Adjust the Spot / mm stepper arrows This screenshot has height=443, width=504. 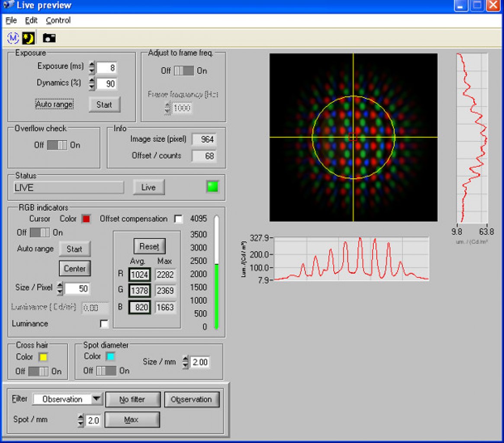tap(80, 420)
